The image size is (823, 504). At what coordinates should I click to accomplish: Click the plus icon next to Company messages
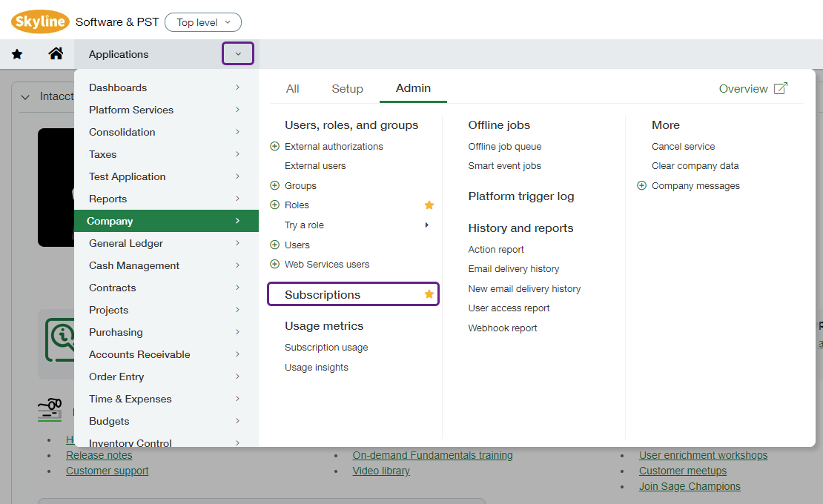tap(641, 185)
